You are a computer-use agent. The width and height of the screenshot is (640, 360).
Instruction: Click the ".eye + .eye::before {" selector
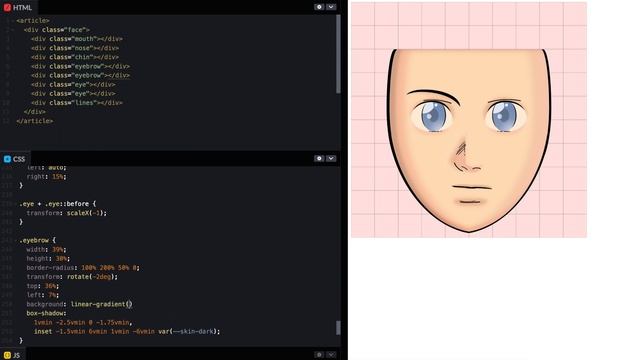point(58,204)
